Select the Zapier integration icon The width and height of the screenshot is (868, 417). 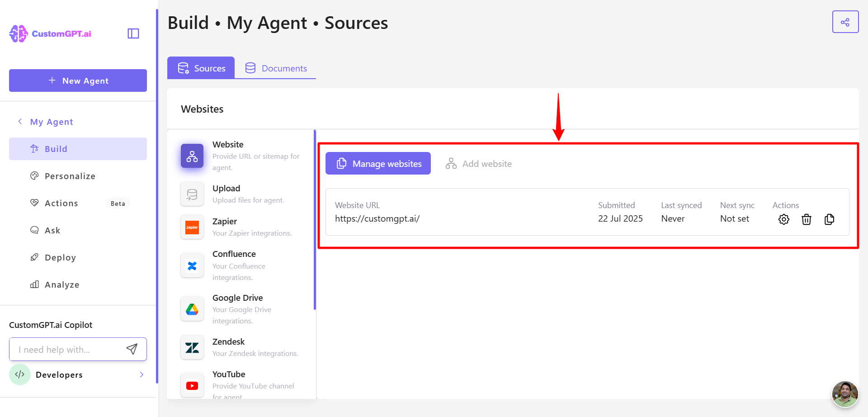click(x=192, y=227)
